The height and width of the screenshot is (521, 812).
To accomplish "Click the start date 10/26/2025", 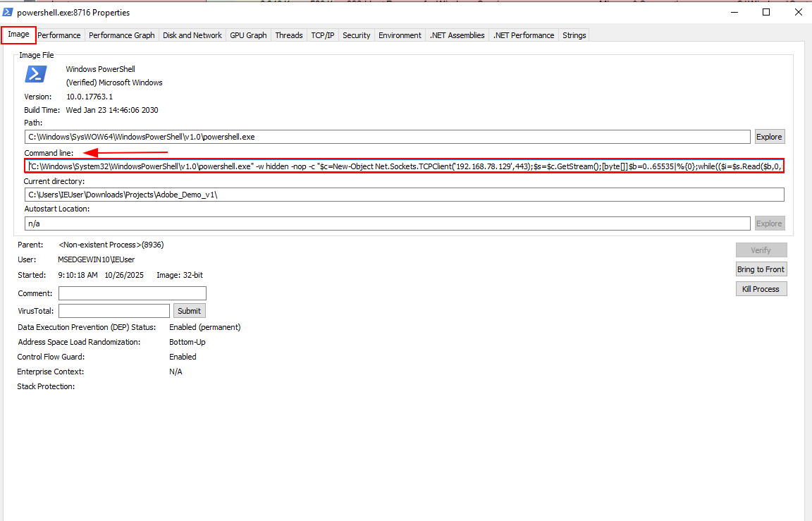I will click(124, 275).
